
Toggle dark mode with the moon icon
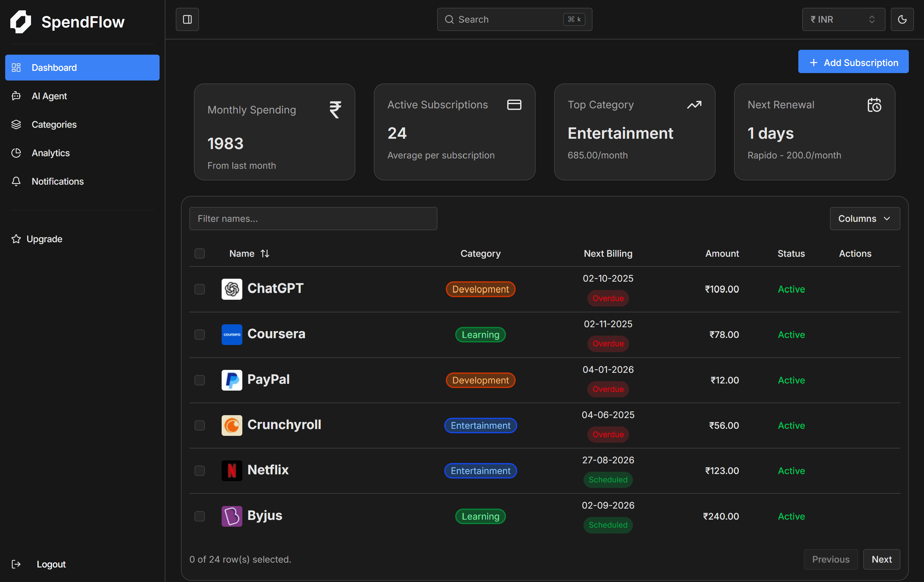pyautogui.click(x=902, y=19)
